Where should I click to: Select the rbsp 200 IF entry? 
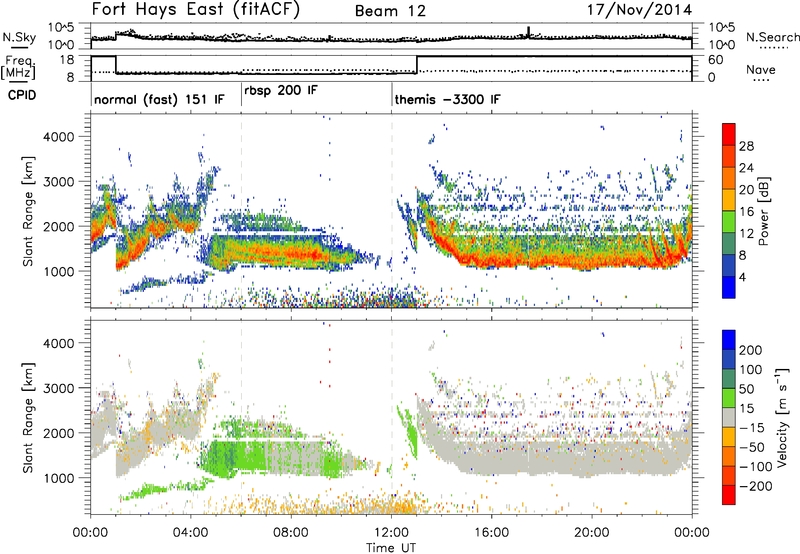tap(281, 91)
